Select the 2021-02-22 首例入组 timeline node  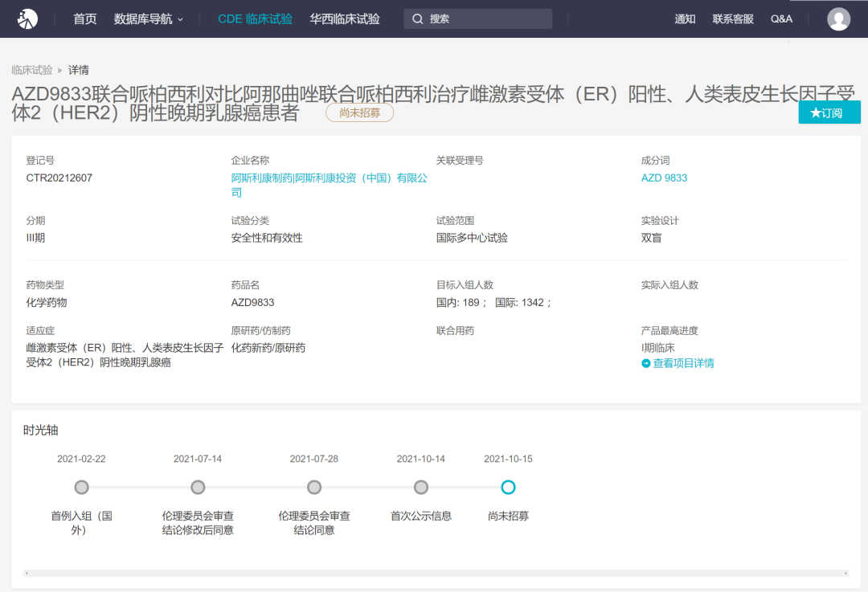tap(81, 488)
